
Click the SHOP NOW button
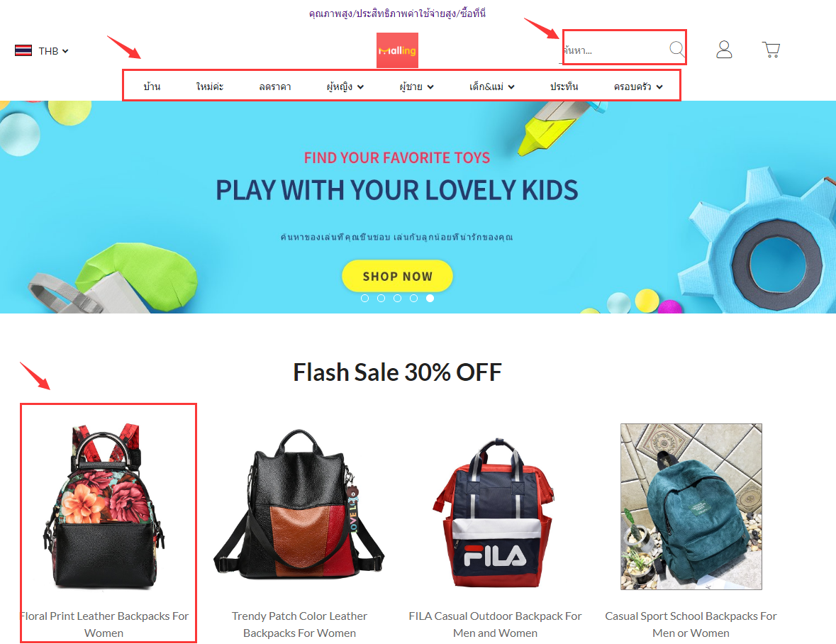pos(397,276)
